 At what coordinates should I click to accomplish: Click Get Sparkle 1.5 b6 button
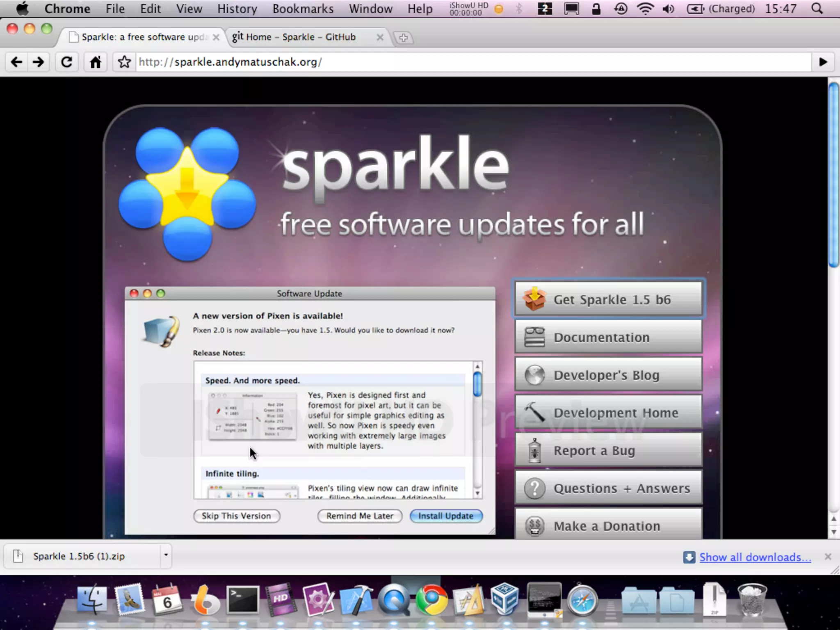[x=608, y=299]
